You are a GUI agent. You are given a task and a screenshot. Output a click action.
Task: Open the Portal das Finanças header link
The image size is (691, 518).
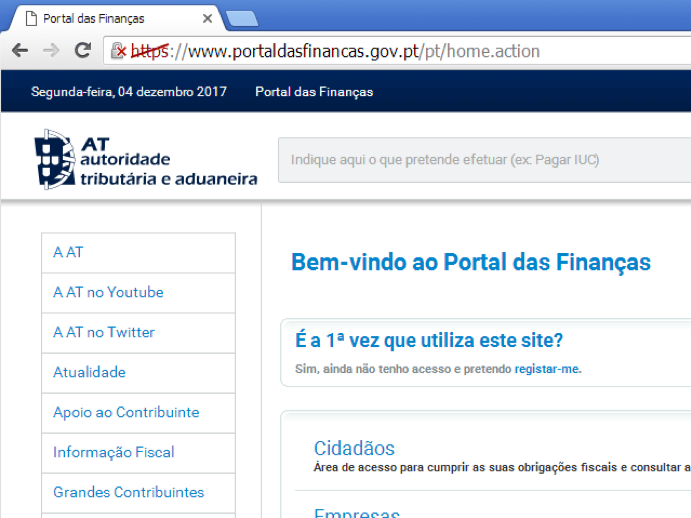pyautogui.click(x=314, y=92)
